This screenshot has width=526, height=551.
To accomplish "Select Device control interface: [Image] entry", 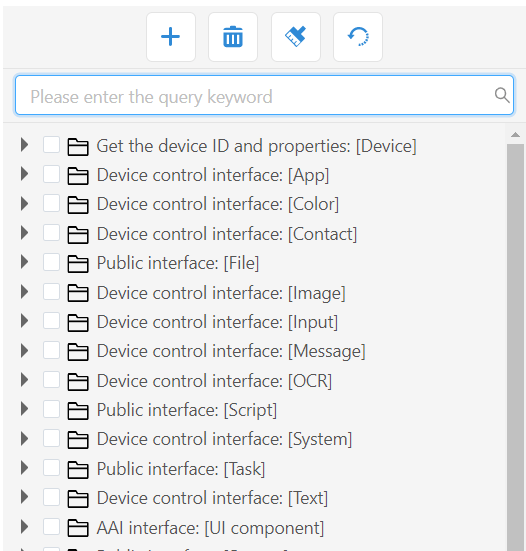I will pos(221,293).
